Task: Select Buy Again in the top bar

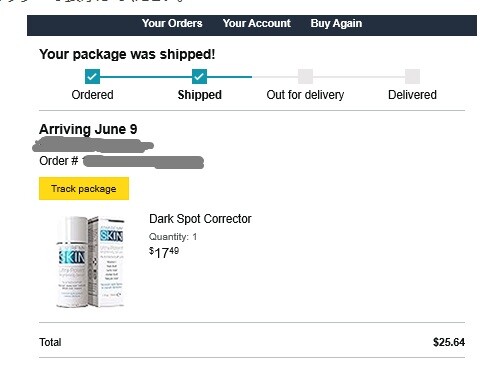Action: tap(336, 23)
